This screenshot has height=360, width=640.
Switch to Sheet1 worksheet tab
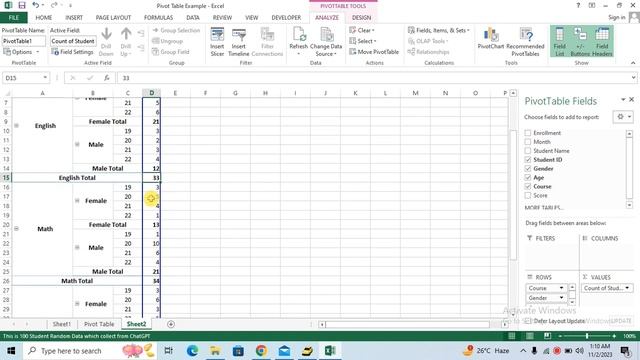click(x=62, y=324)
